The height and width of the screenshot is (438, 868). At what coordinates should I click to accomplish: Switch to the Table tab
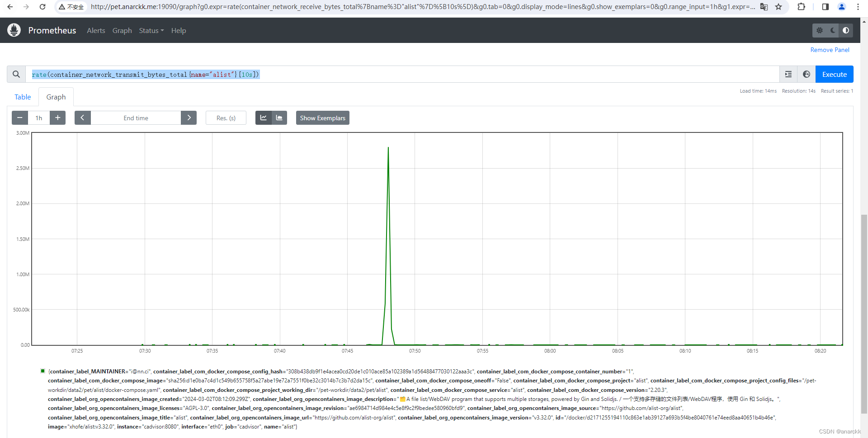[23, 97]
